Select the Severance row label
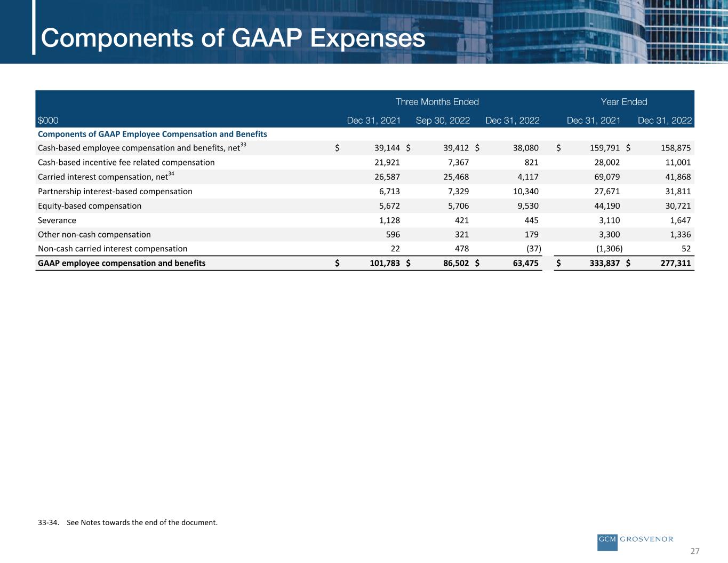This screenshot has width=728, height=563. tap(57, 220)
